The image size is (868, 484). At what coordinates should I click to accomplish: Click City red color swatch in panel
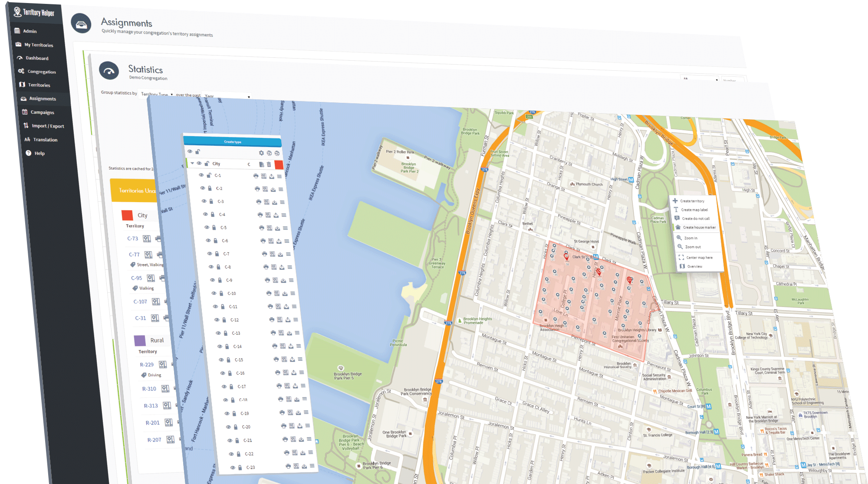point(279,165)
